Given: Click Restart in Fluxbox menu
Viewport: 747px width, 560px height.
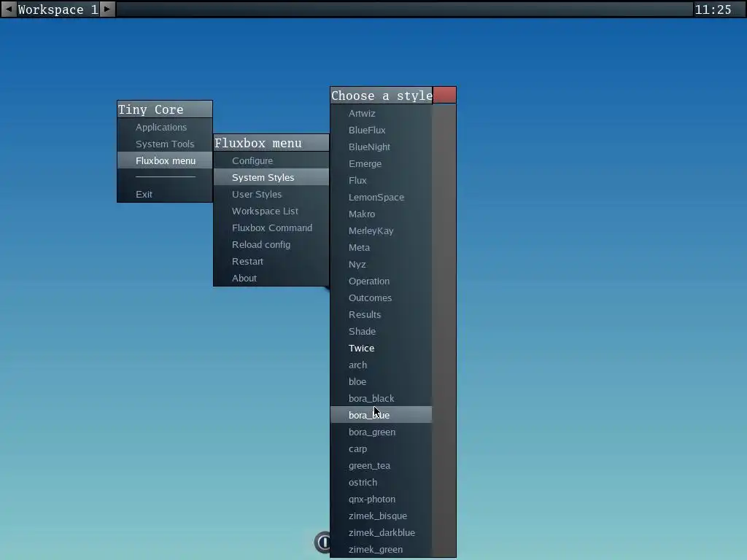Looking at the screenshot, I should (271, 261).
